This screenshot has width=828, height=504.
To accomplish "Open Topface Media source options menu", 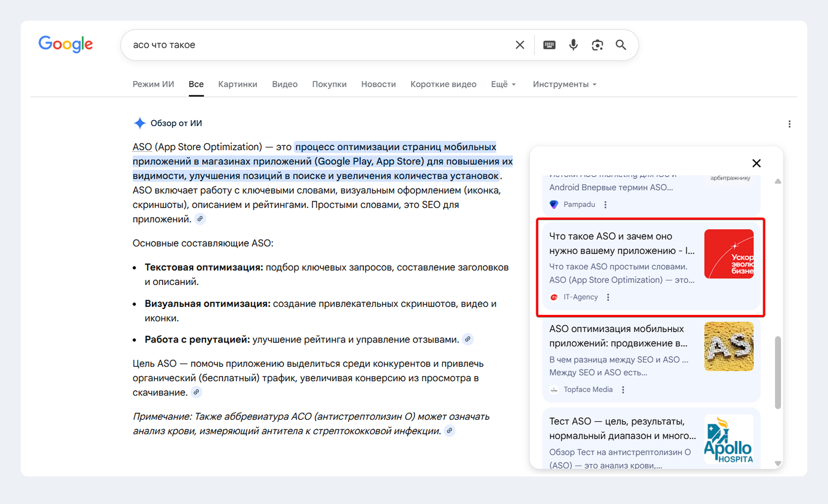I will point(623,390).
